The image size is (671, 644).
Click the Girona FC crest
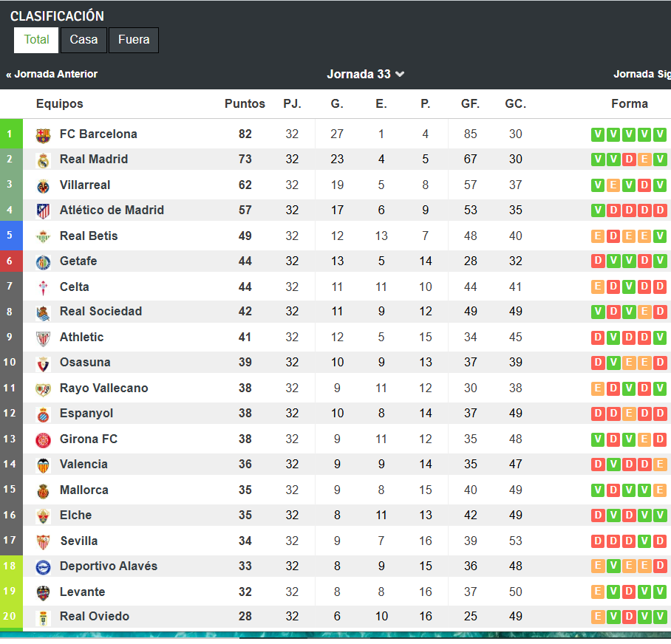44,440
